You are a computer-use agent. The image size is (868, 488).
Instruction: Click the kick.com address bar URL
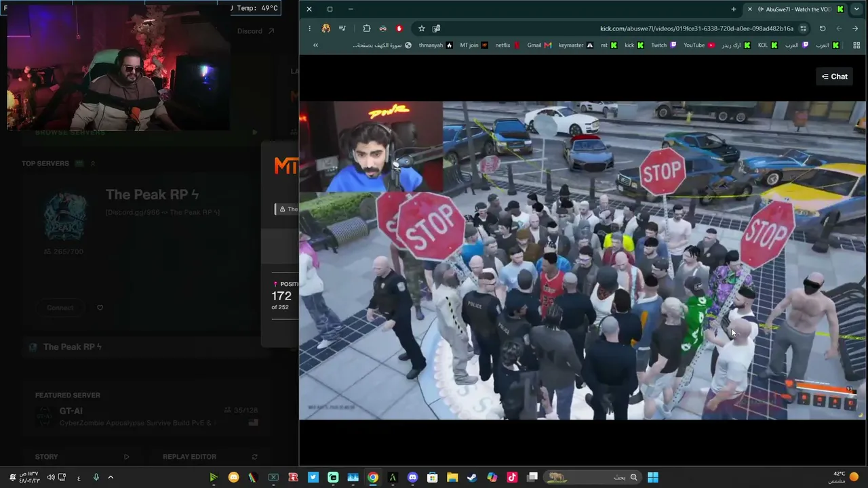pyautogui.click(x=696, y=28)
